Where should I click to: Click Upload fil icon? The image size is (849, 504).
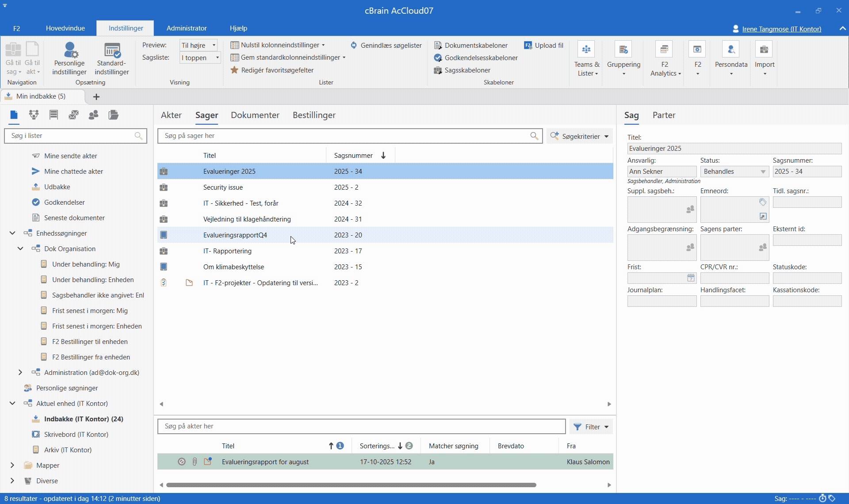click(528, 45)
